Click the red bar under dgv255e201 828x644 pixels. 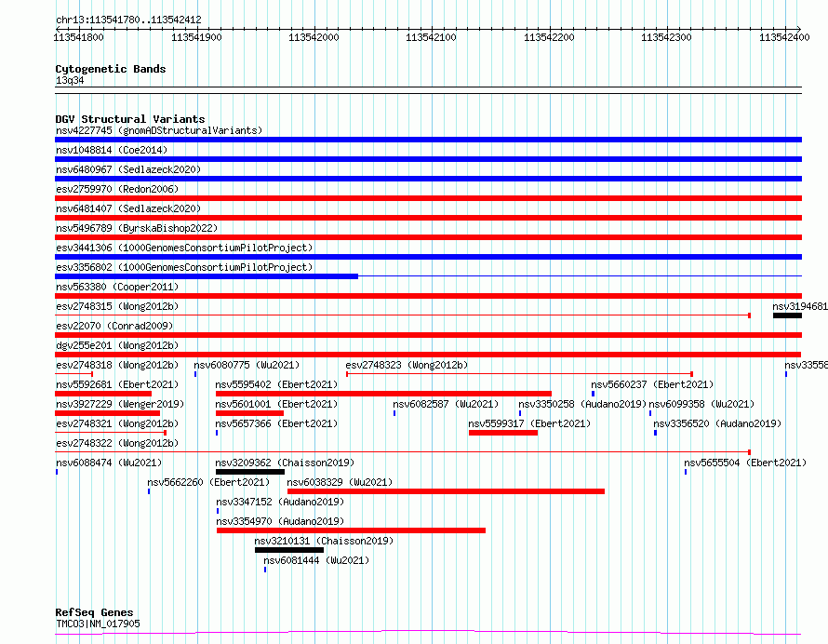coord(428,355)
